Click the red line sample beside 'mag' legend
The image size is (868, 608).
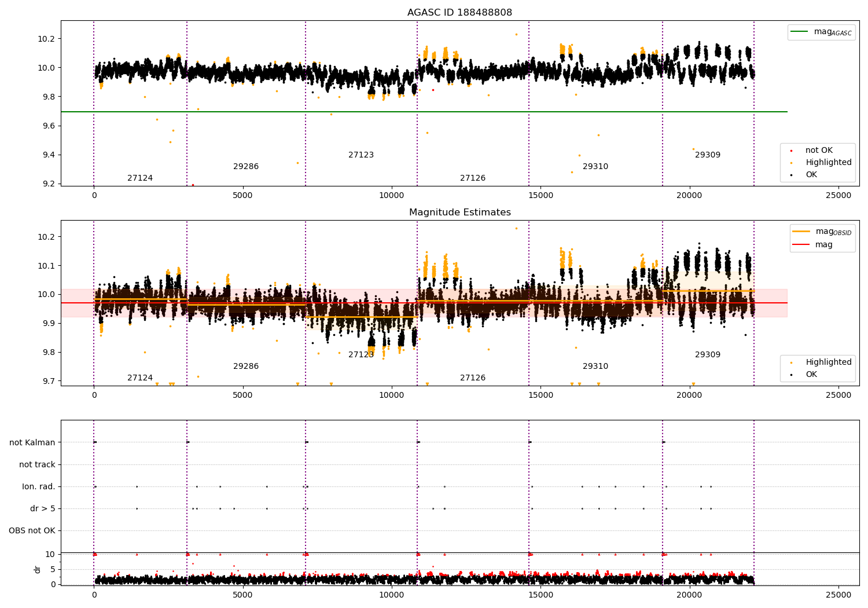coord(801,245)
